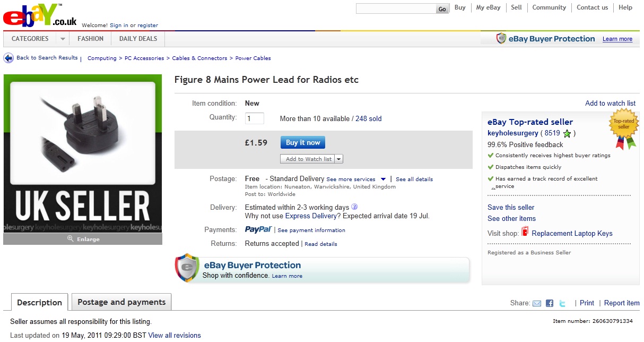The height and width of the screenshot is (342, 644).
Task: Click the Sign in link
Action: click(119, 25)
